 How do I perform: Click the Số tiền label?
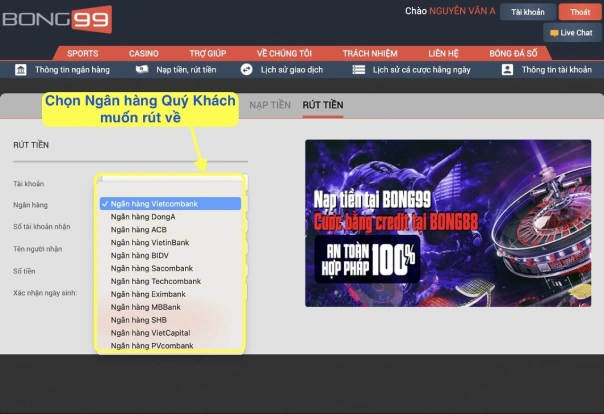click(24, 271)
